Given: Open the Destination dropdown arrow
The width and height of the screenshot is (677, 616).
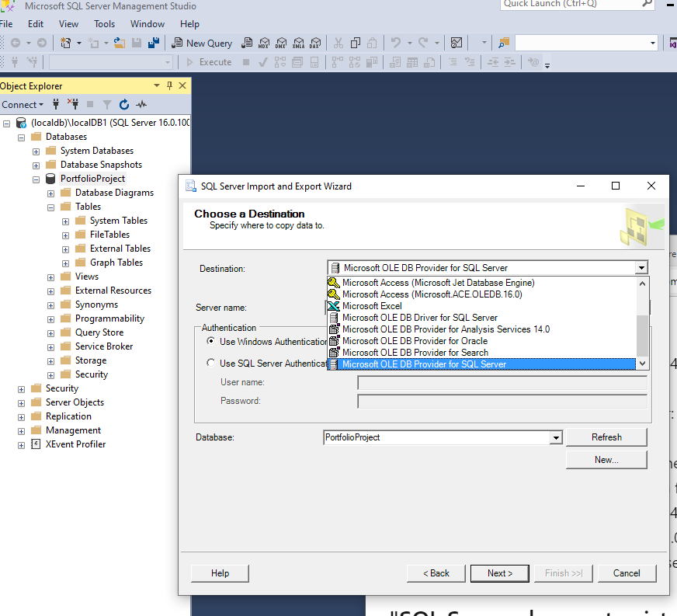Looking at the screenshot, I should point(641,268).
